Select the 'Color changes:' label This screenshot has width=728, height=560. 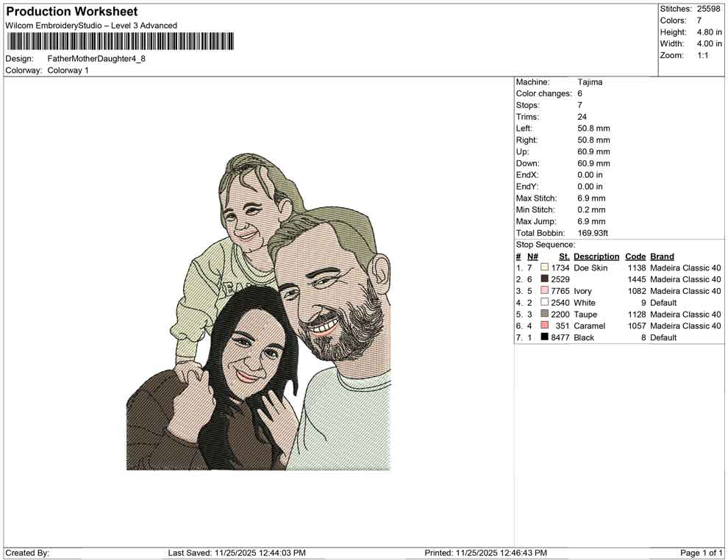pos(543,94)
